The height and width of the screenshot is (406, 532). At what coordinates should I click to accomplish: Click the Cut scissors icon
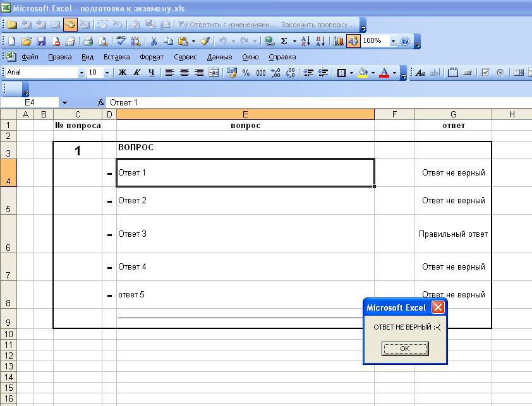(x=153, y=41)
